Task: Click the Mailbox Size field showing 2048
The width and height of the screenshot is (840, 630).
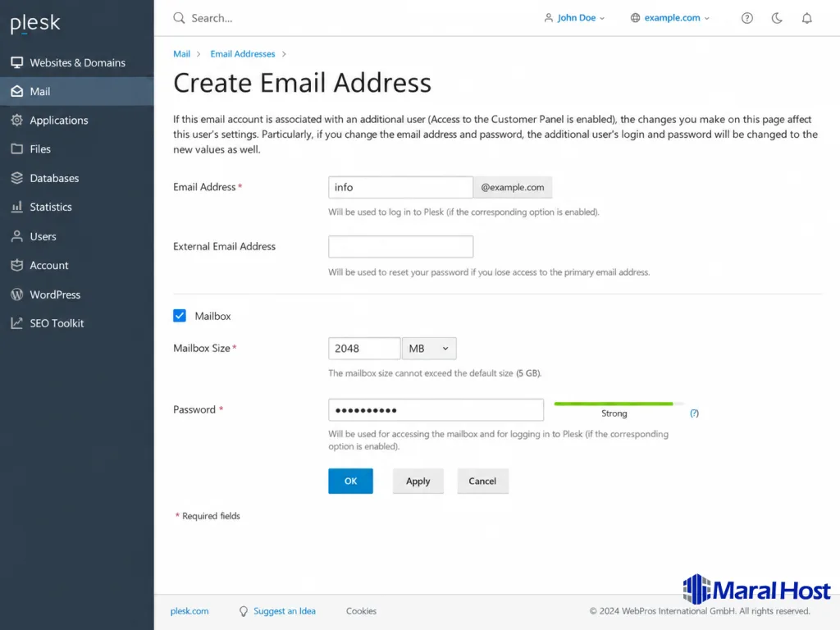Action: [364, 348]
